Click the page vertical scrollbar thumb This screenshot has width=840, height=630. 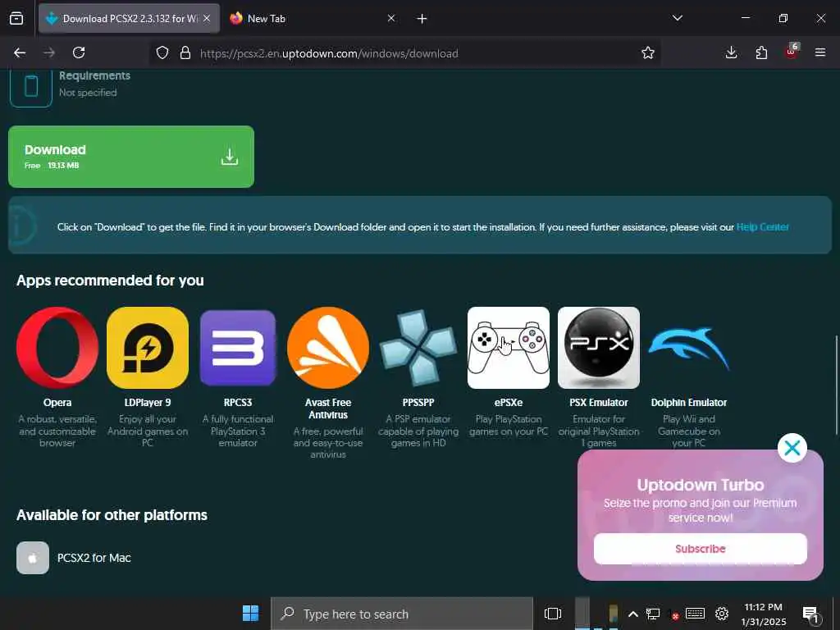[836, 385]
